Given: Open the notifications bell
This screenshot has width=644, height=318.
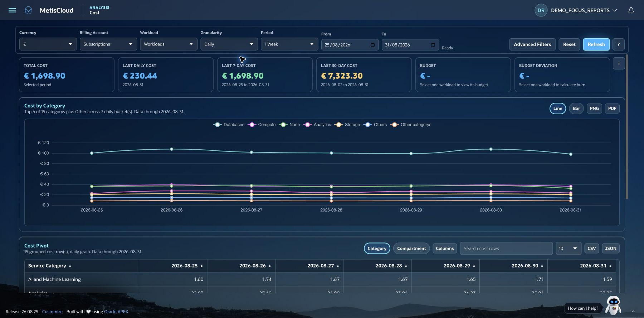Looking at the screenshot, I should 631,10.
